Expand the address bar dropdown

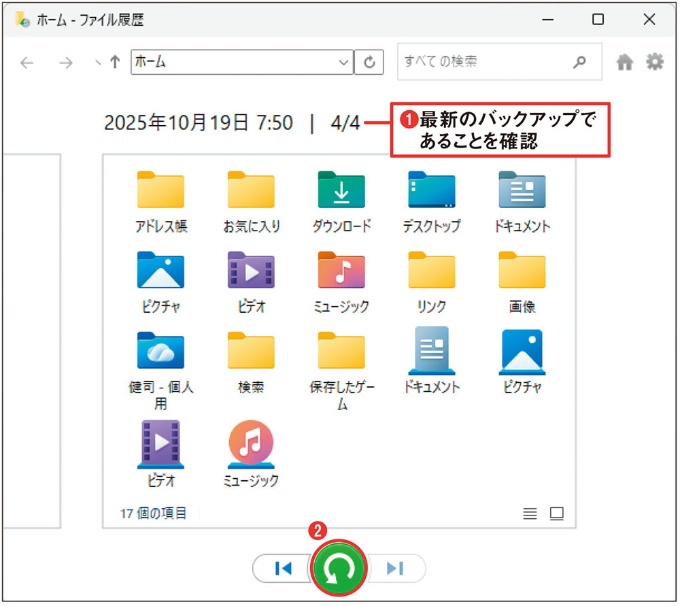tap(344, 62)
